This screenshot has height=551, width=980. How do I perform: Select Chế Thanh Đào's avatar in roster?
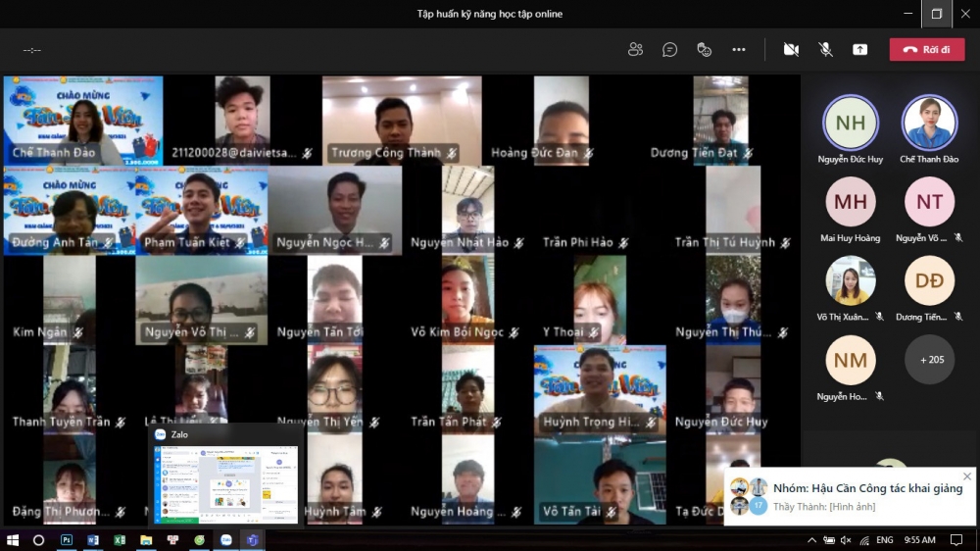point(929,123)
